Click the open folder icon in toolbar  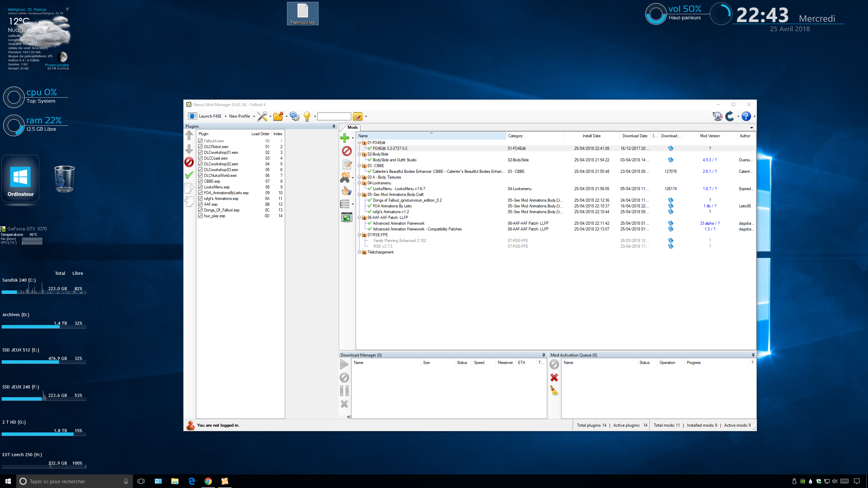tap(278, 116)
